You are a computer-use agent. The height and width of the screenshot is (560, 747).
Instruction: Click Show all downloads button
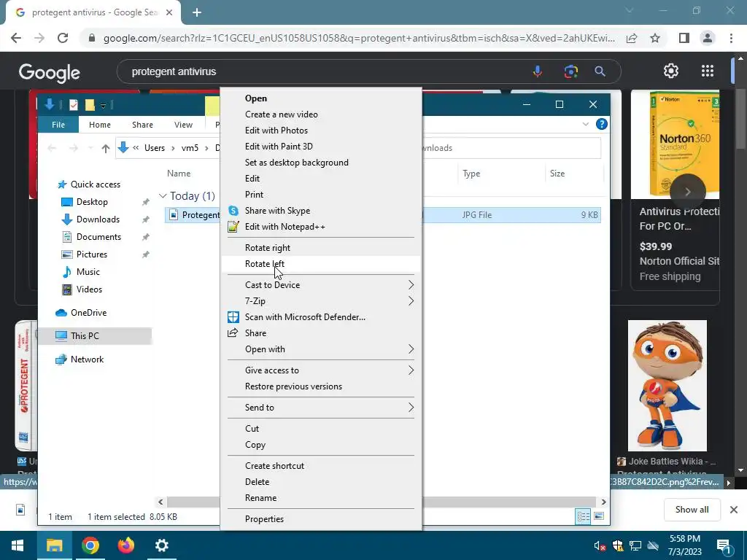tap(692, 510)
